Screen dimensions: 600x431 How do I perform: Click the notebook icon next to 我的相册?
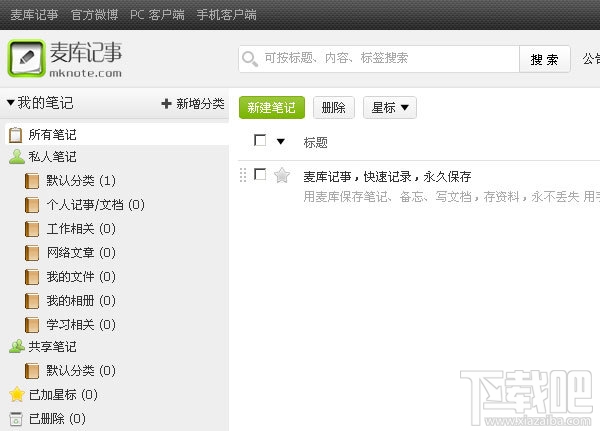tap(32, 301)
